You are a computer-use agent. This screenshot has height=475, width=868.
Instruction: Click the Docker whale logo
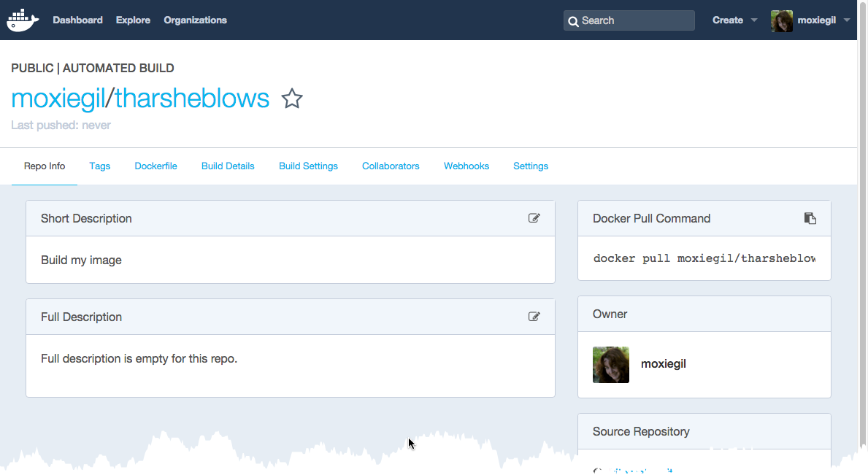click(22, 20)
